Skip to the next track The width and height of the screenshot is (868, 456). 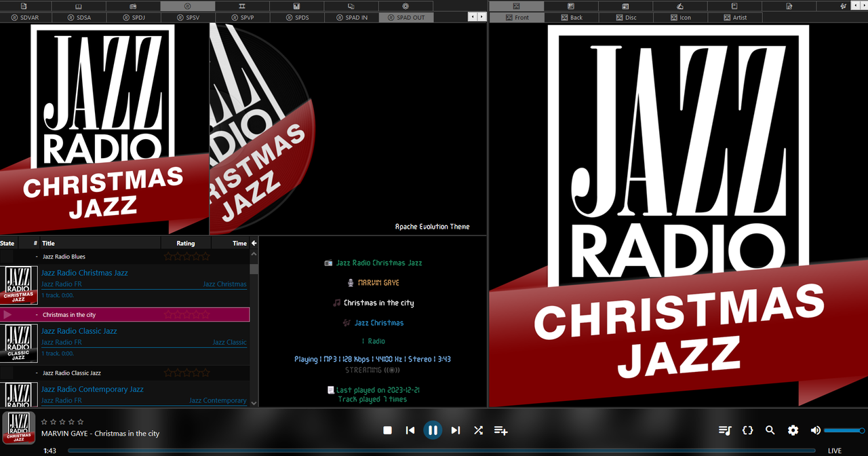(456, 430)
